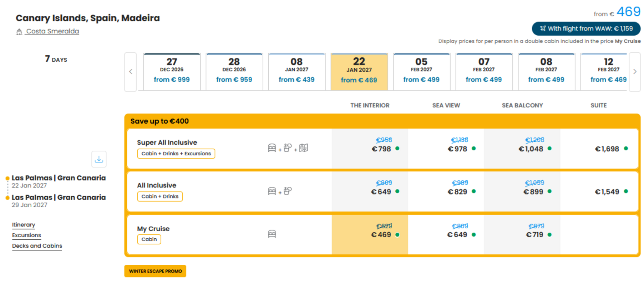This screenshot has width=644, height=285.
Task: Click the Cabin + Drinks + Excursions tag
Action: [176, 154]
